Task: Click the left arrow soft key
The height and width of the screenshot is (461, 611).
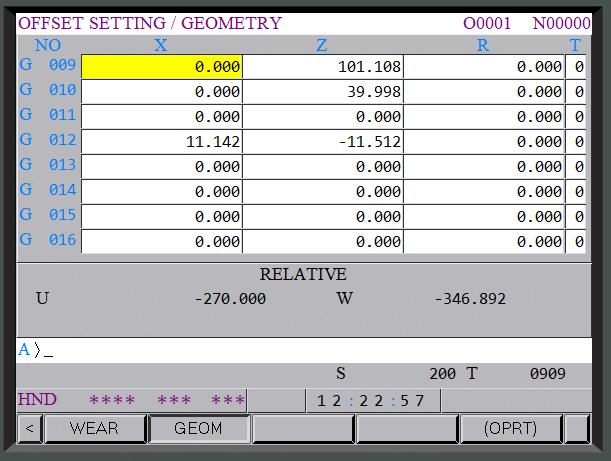Action: (30, 429)
